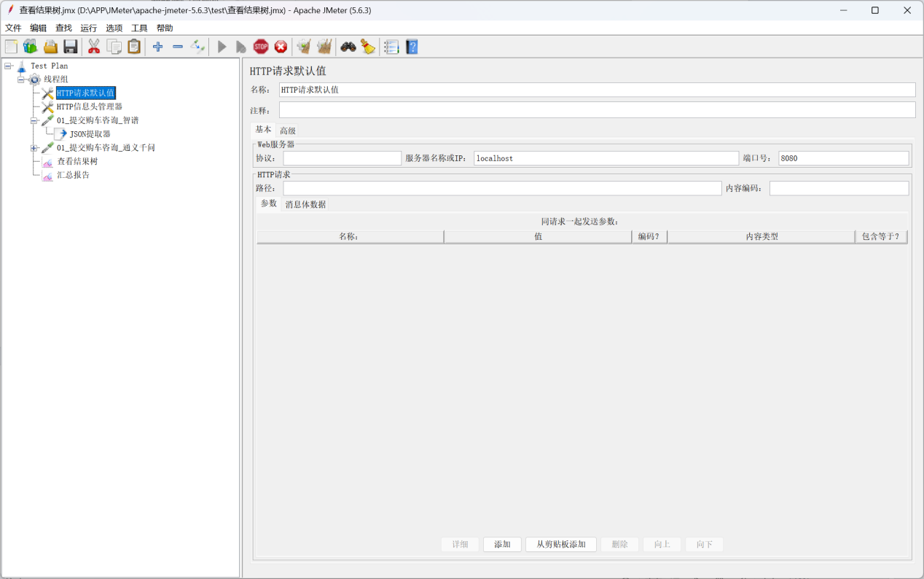Start the test with the green play icon

tap(222, 47)
